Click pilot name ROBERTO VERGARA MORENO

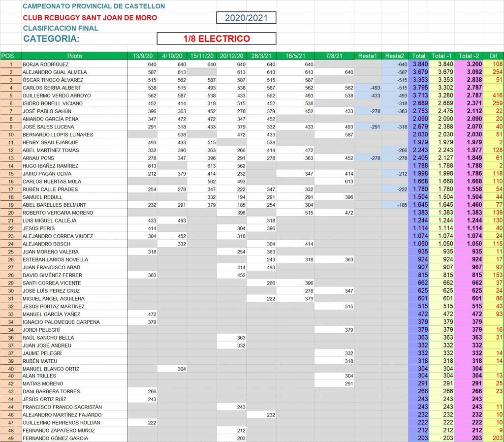pyautogui.click(x=58, y=213)
